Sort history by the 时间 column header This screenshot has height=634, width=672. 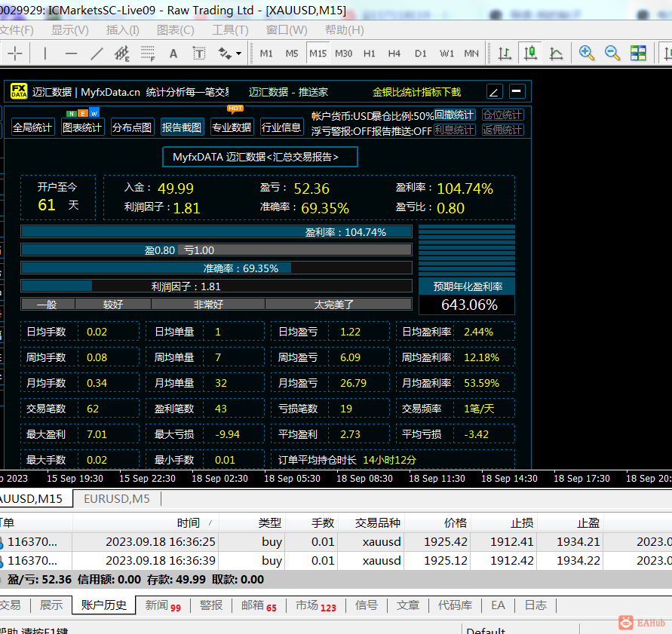point(146,522)
